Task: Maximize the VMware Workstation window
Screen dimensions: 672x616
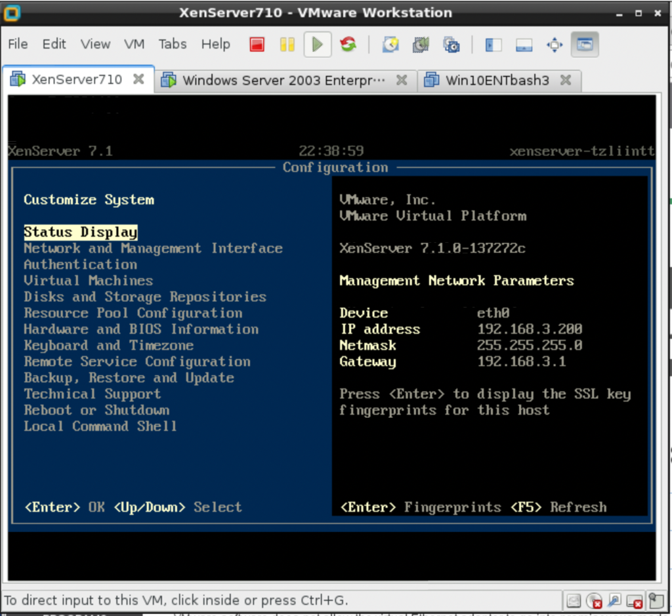Action: pyautogui.click(x=638, y=13)
